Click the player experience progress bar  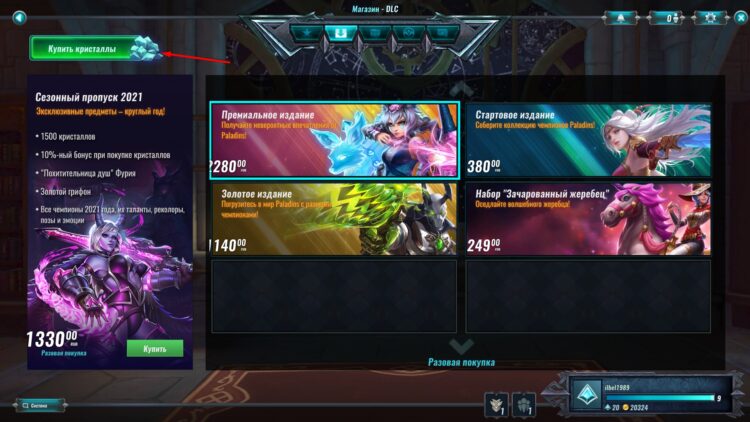tap(660, 398)
